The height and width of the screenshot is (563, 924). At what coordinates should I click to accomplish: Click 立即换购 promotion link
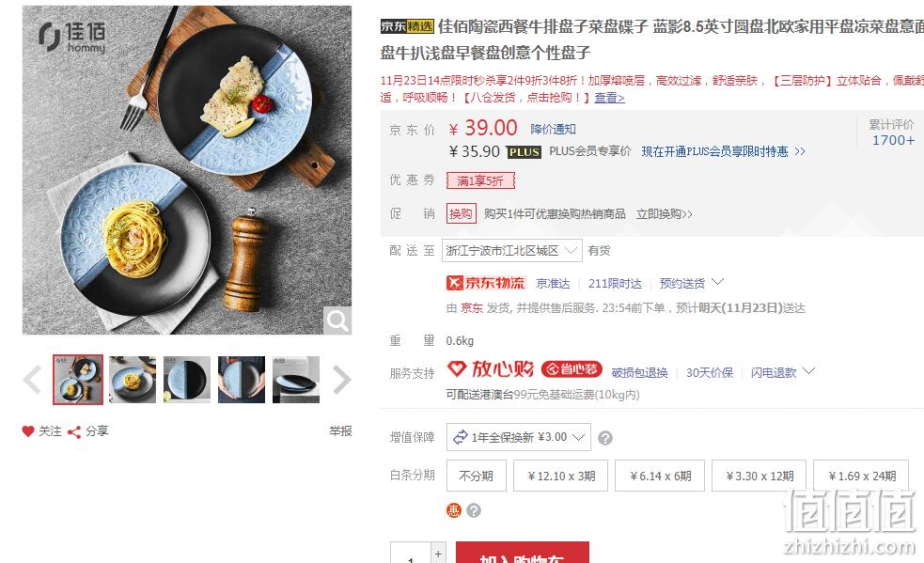(665, 214)
